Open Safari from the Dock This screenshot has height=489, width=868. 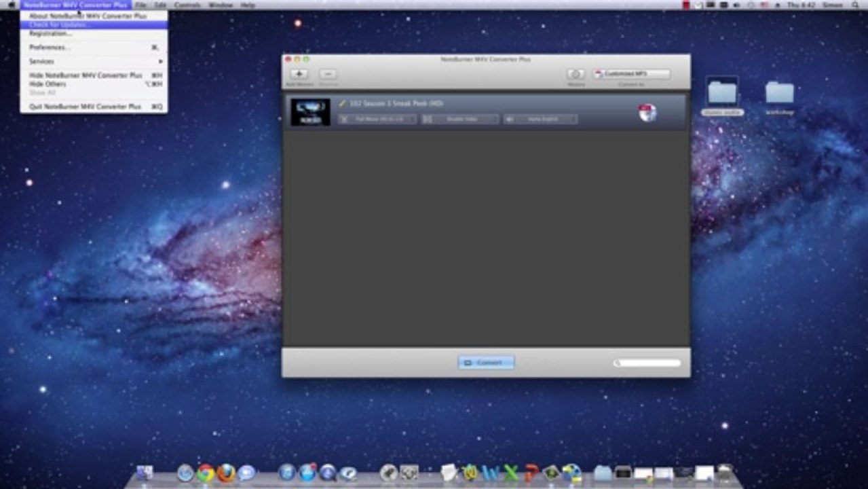[x=185, y=473]
